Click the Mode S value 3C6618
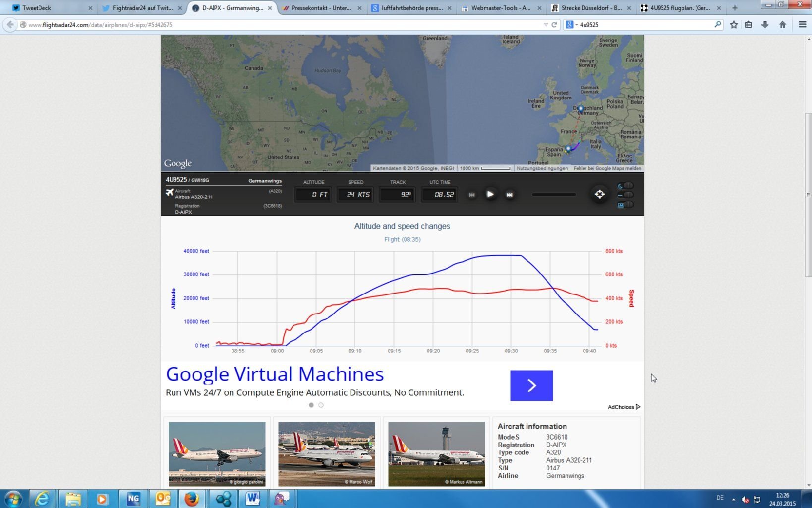 click(557, 437)
